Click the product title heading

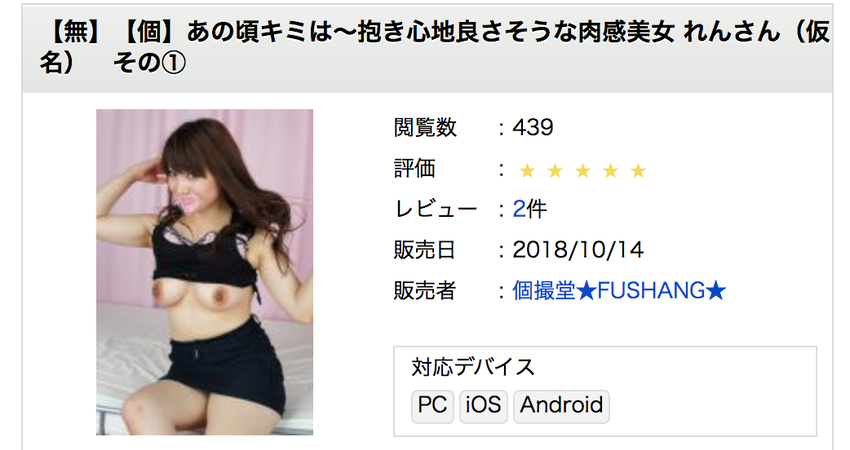(435, 48)
